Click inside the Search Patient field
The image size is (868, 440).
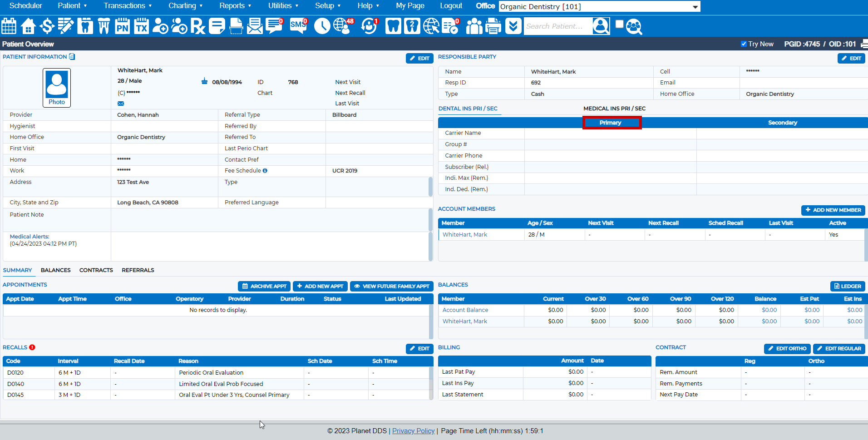pos(558,26)
